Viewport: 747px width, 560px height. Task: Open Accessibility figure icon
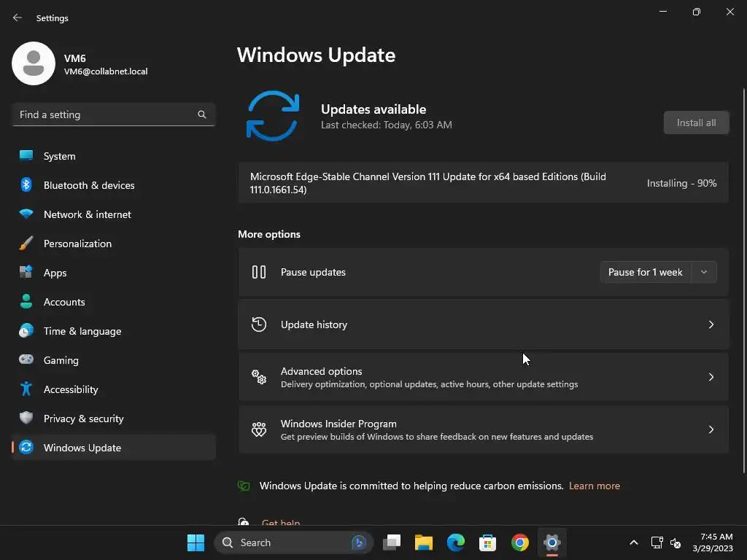pyautogui.click(x=26, y=389)
